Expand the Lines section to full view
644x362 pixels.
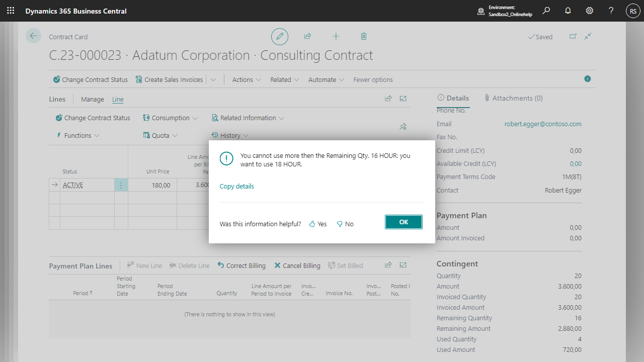tap(403, 99)
